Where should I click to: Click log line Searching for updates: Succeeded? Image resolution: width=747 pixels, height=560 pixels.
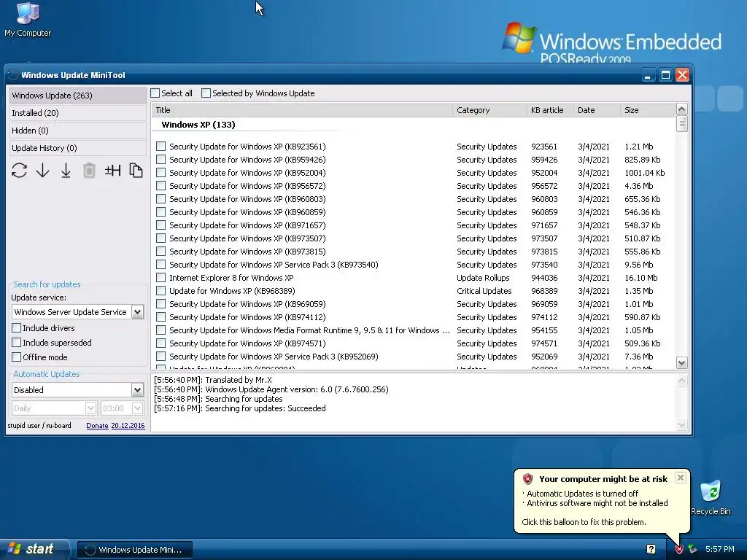coord(239,408)
